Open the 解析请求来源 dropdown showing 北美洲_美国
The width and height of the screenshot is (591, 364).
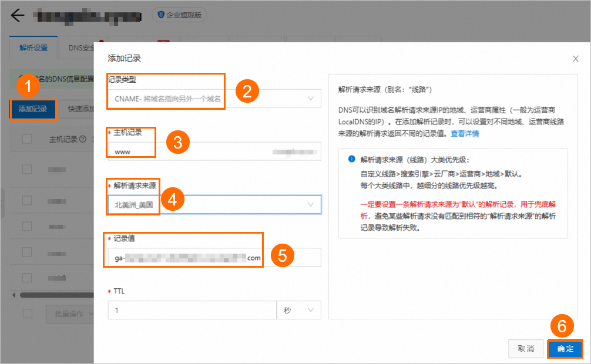214,205
